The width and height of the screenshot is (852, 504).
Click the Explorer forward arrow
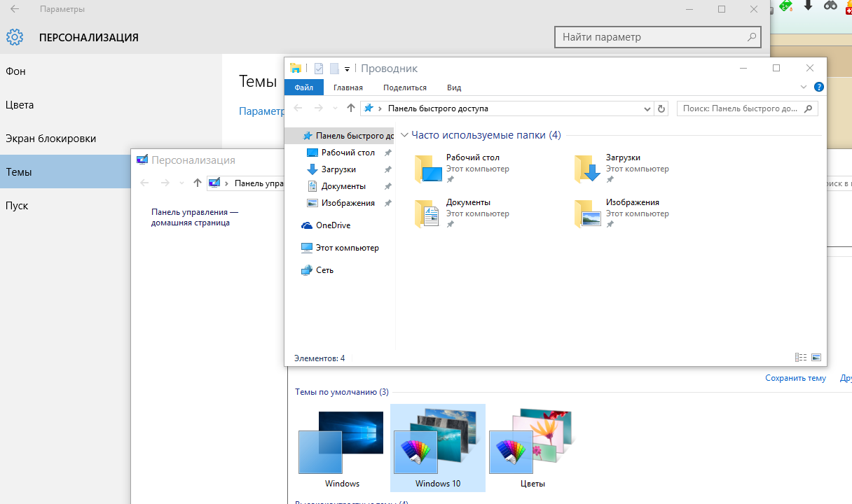coord(319,108)
